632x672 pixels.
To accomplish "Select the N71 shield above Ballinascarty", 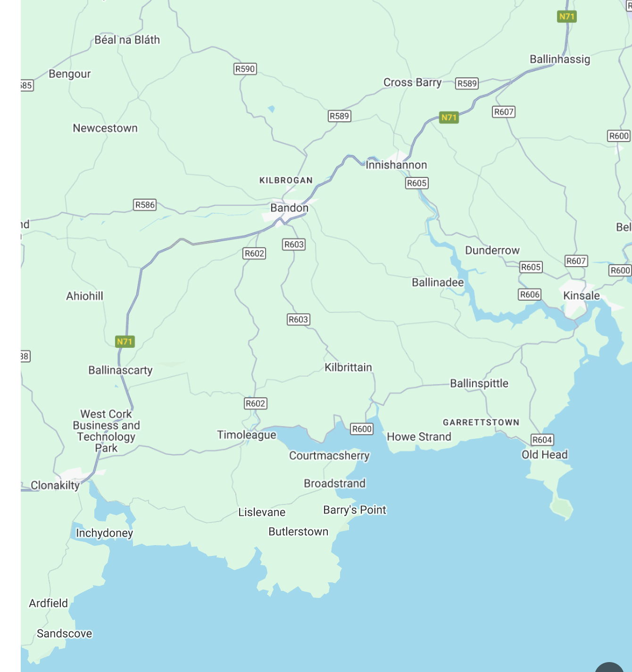I will 125,342.
